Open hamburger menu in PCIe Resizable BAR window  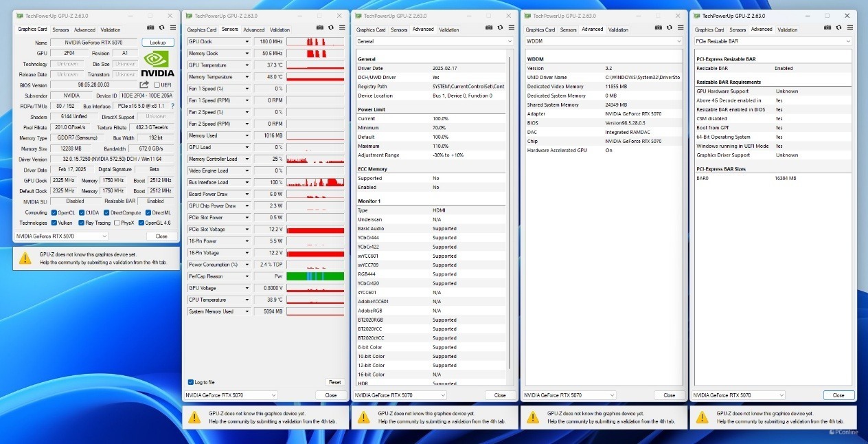point(849,27)
